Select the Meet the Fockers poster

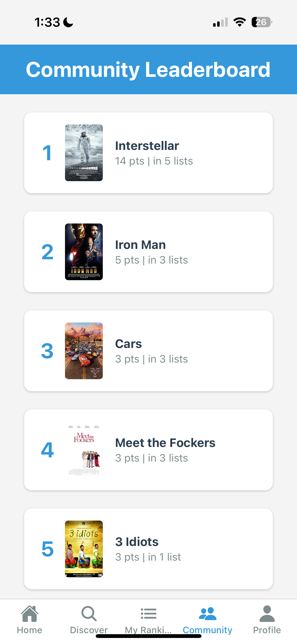(84, 450)
